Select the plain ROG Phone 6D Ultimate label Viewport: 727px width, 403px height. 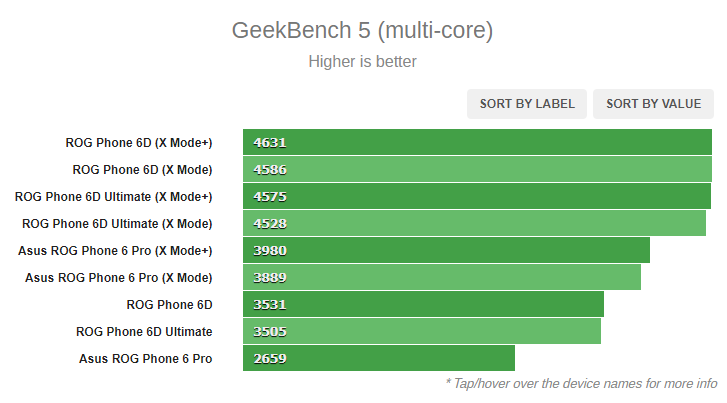coord(144,332)
